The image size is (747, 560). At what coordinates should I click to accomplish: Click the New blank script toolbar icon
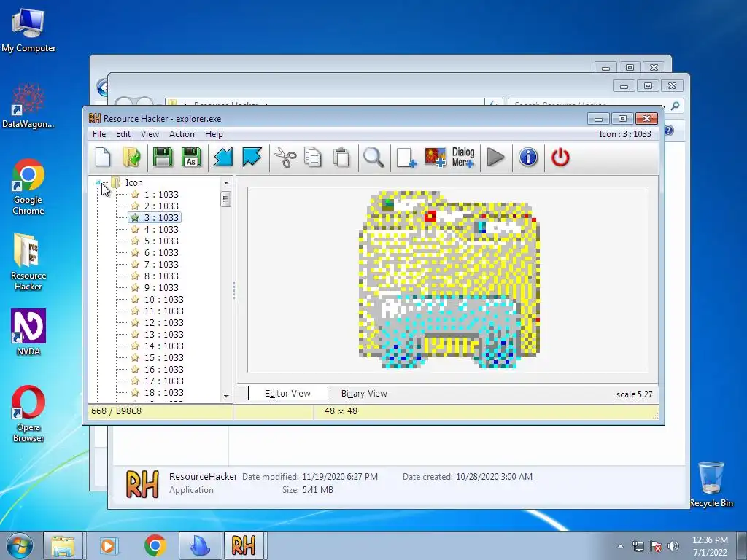click(103, 157)
